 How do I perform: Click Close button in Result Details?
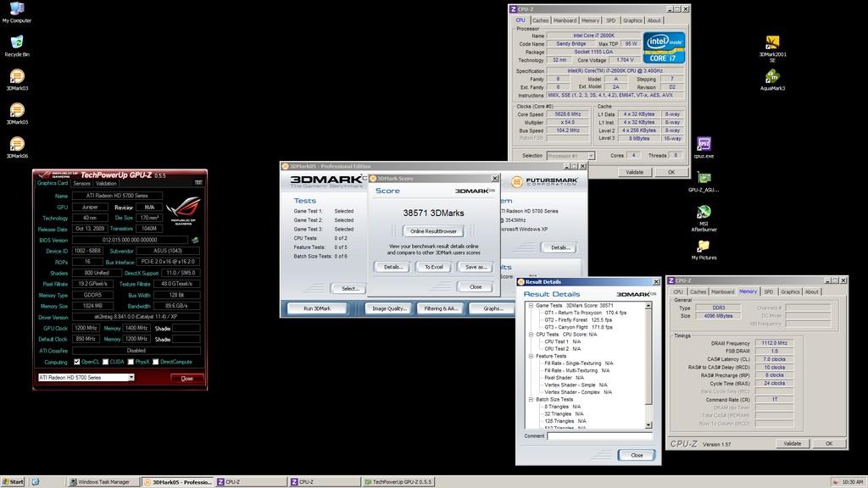pos(637,455)
